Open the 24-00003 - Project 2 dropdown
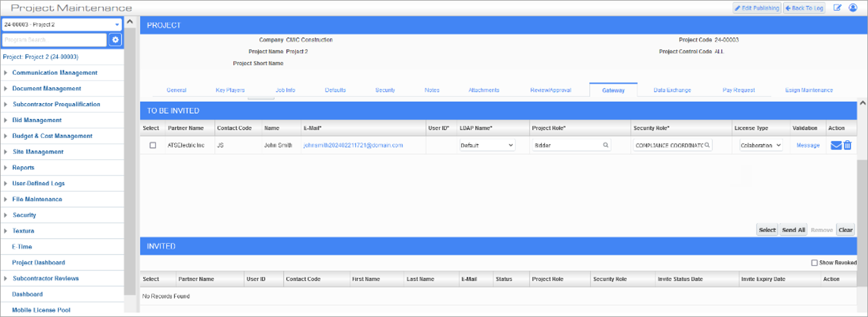 62,25
